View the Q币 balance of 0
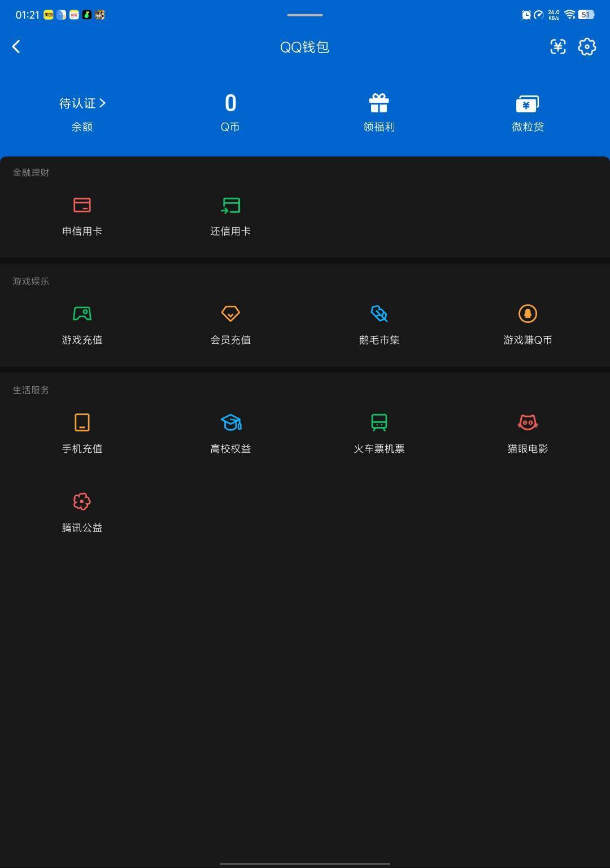610x868 pixels. pyautogui.click(x=230, y=103)
